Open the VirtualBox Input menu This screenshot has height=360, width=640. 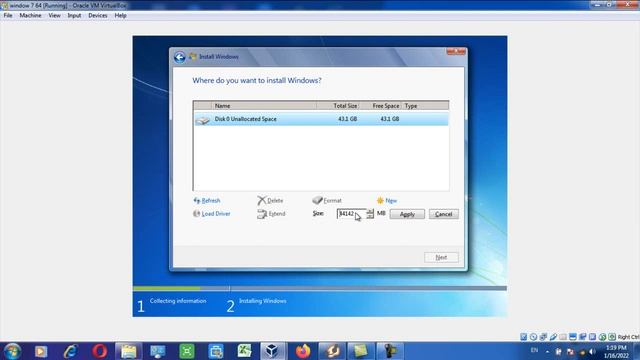tap(74, 16)
